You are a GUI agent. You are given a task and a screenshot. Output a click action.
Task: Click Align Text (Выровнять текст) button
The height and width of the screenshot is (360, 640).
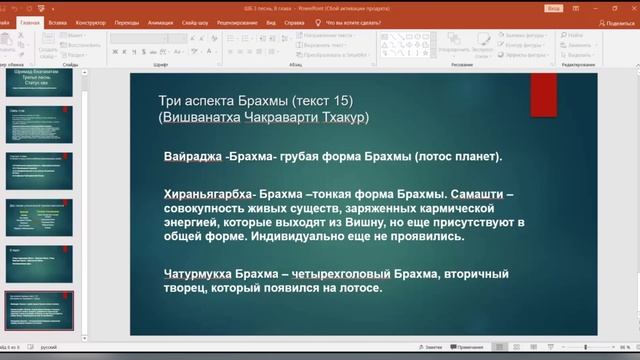321,45
